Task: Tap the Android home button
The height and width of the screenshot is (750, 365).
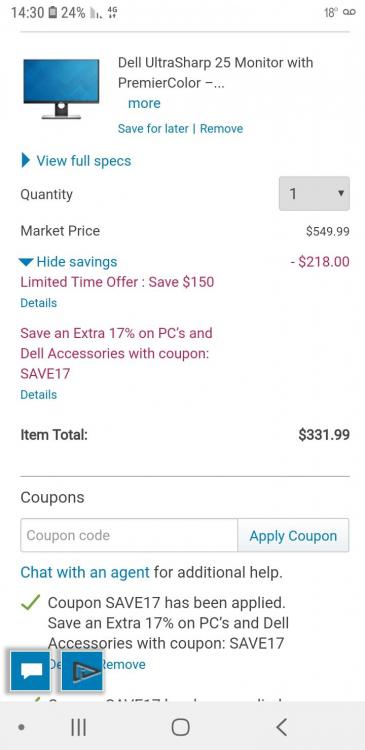Action: (x=180, y=727)
